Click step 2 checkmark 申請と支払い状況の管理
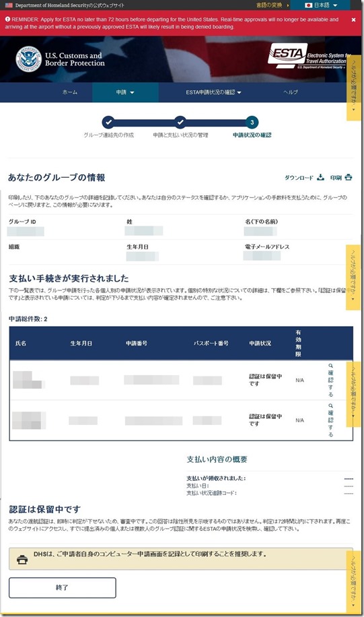364x617 pixels. [180, 123]
